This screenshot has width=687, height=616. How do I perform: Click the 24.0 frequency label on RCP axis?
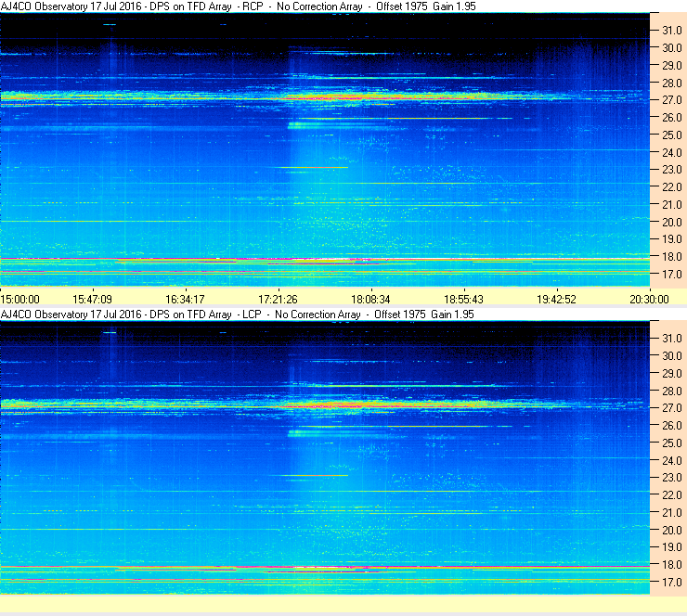click(x=672, y=152)
